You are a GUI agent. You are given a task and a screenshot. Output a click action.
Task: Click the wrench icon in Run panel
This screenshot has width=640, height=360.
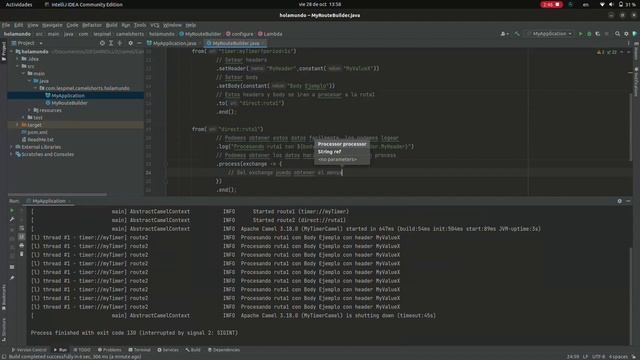[x=12, y=220]
